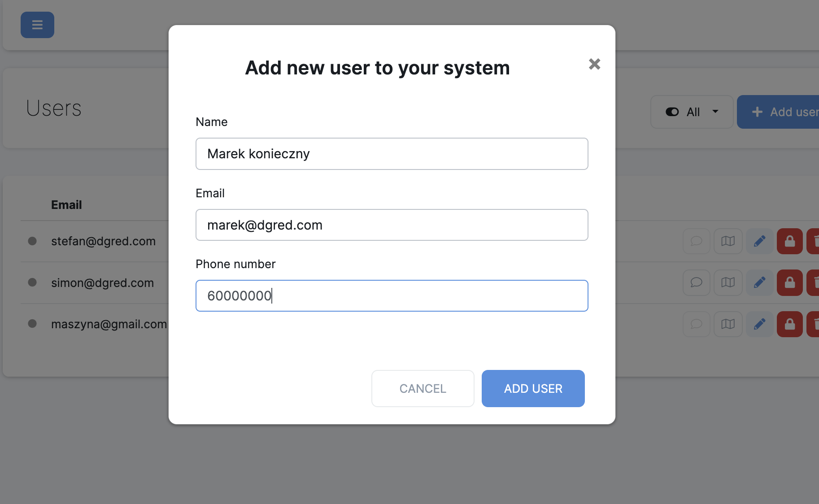Click the Name input field
This screenshot has width=819, height=504.
click(x=392, y=154)
